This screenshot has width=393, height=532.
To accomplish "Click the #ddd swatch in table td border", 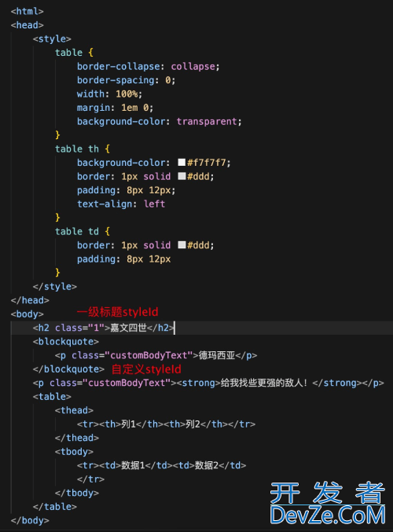I will [182, 245].
